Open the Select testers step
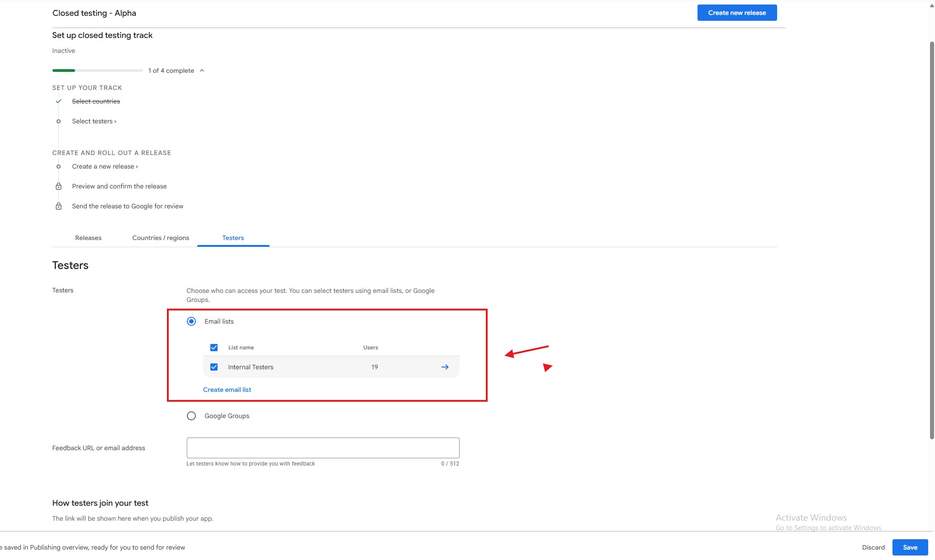Screen dimensions: 935x560 pyautogui.click(x=94, y=121)
